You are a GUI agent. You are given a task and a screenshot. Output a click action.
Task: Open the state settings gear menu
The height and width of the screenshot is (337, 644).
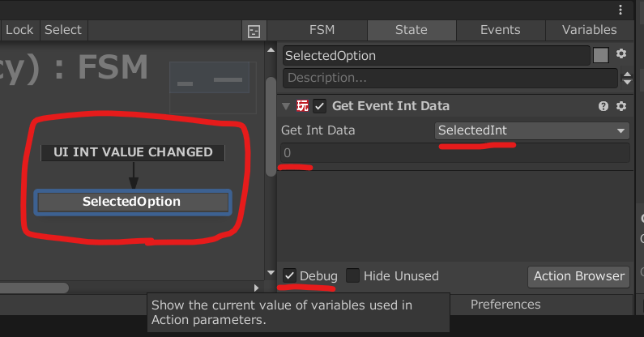coord(621,54)
